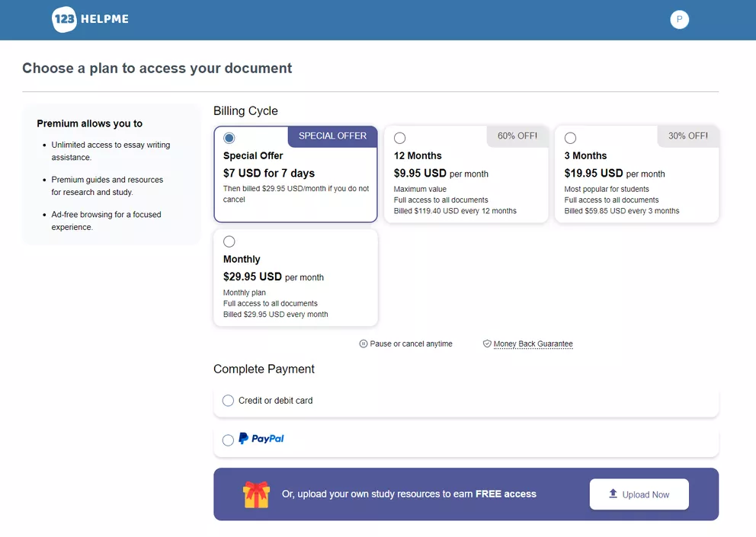Click 'Ad-free browsing for a focused experience' bullet

pos(106,220)
